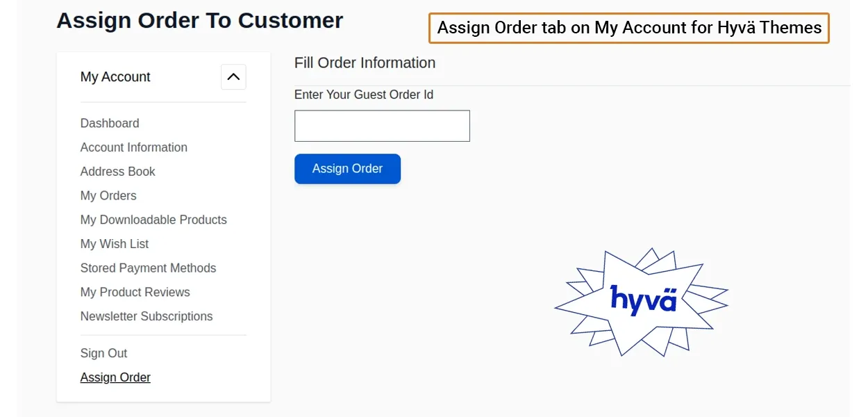
Task: Open My Downloadable Products
Action: 153,220
